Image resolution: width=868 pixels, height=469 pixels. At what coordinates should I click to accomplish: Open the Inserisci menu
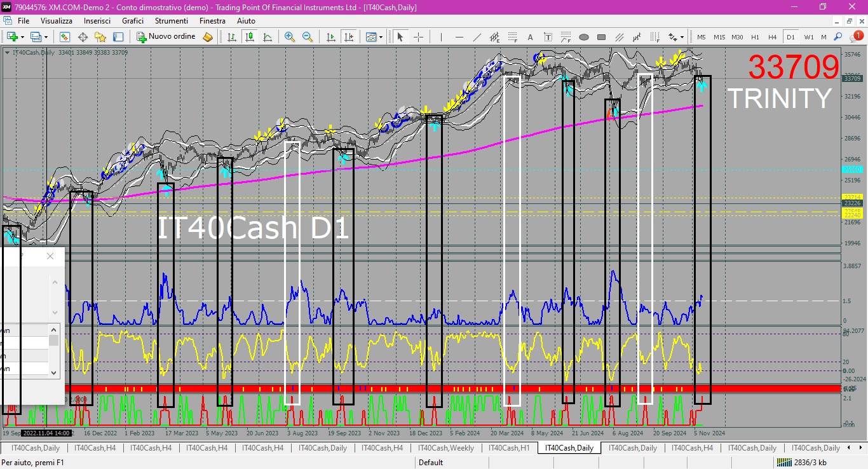click(97, 20)
